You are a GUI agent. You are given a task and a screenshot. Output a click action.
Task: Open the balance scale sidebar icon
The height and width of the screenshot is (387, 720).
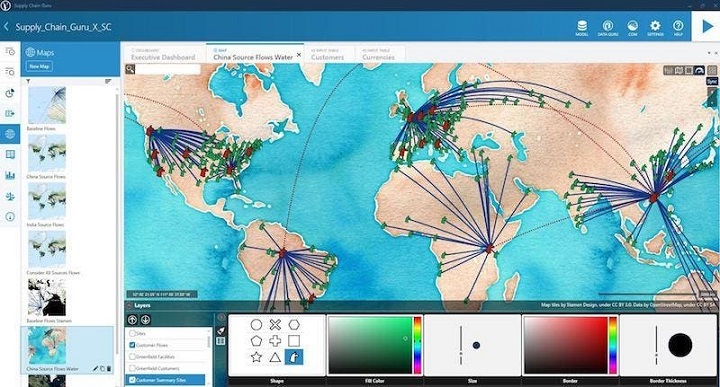click(10, 196)
